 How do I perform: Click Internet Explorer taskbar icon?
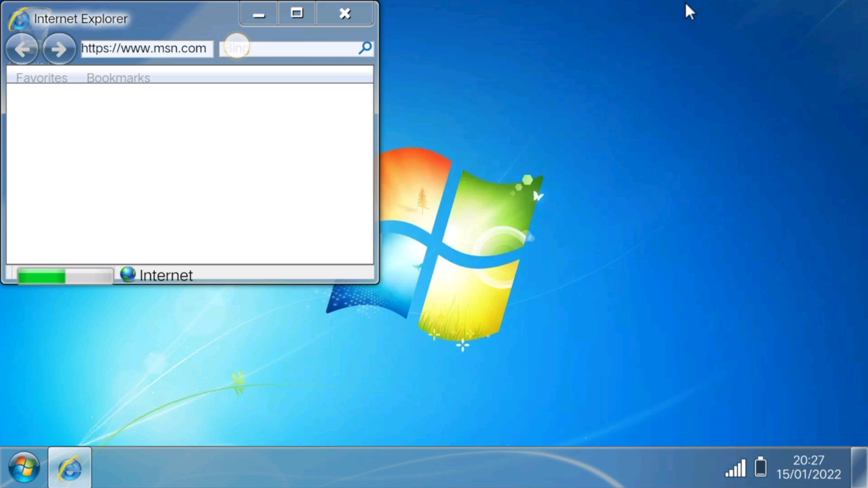70,468
